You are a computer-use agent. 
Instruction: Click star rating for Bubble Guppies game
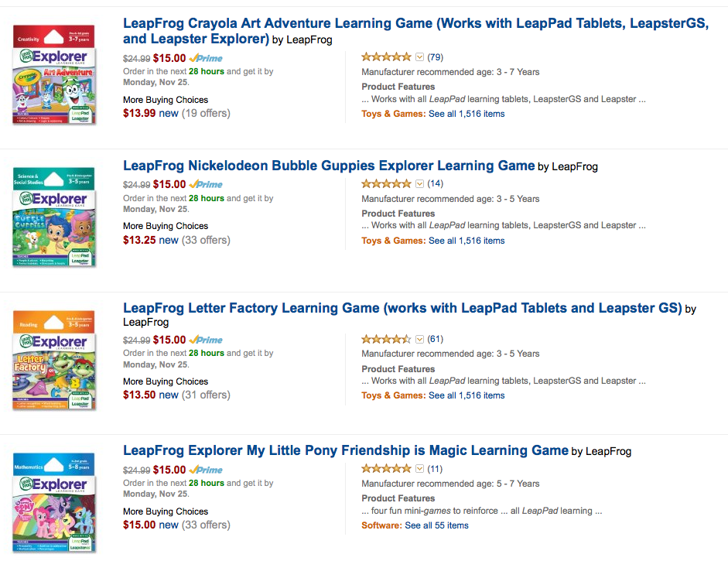tap(386, 184)
